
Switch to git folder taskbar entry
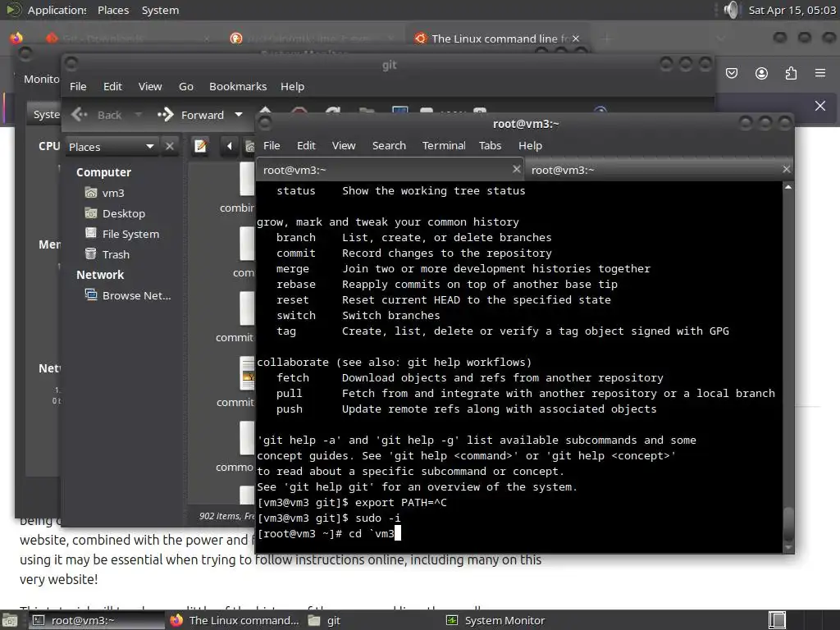click(325, 620)
